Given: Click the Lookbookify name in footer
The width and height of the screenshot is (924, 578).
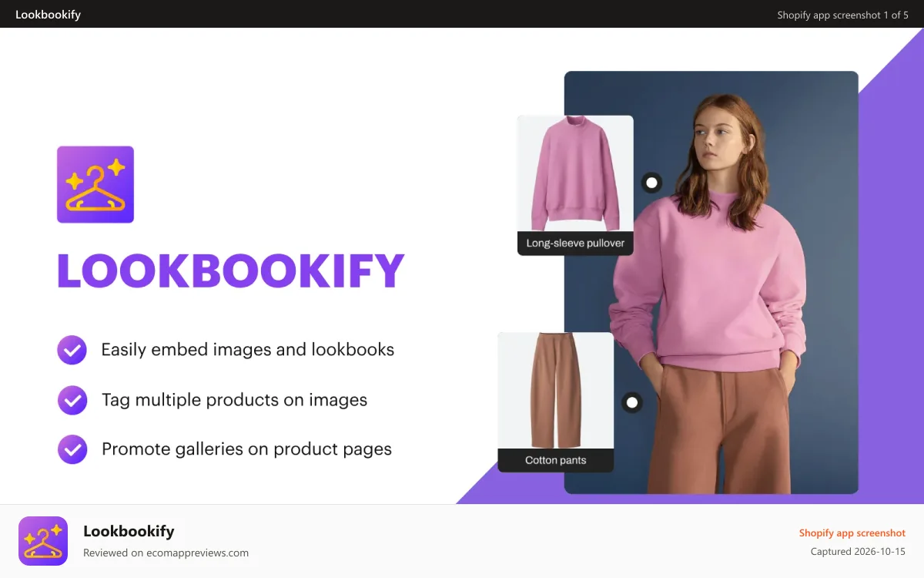Looking at the screenshot, I should tap(129, 531).
